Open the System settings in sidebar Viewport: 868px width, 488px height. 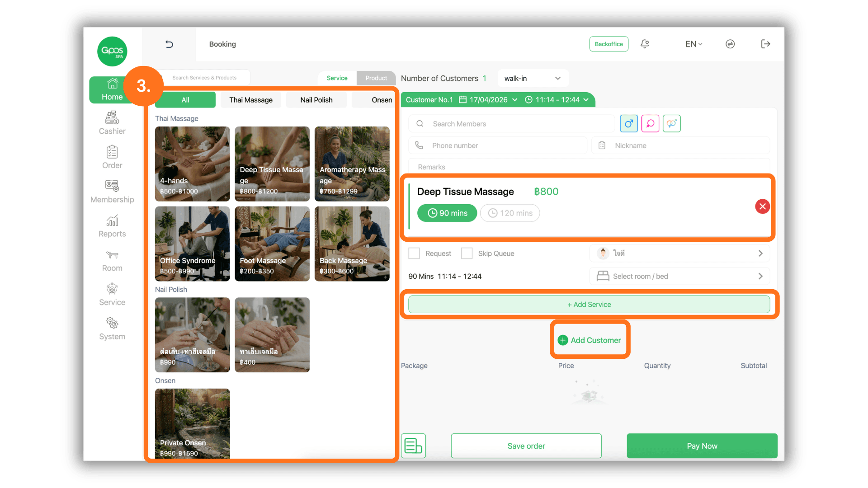112,329
